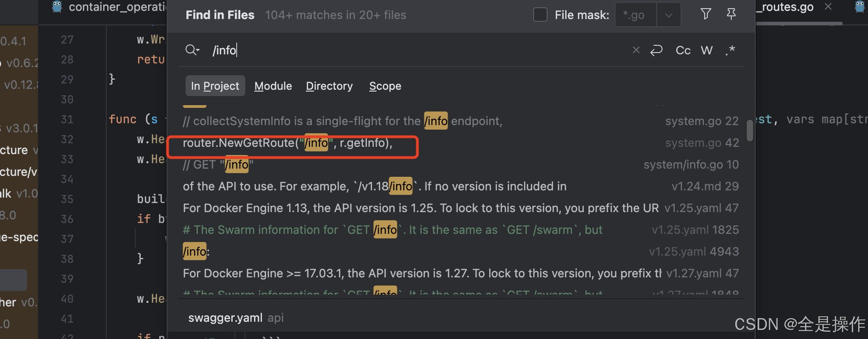Select the v1.27.yaml 47 result row
Viewport: 868px width, 339px height.
point(461,273)
